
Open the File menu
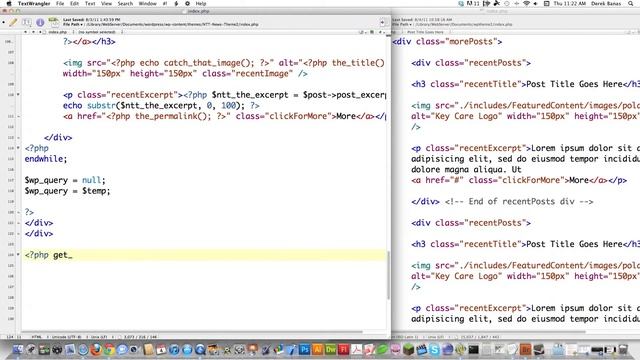click(60, 3)
